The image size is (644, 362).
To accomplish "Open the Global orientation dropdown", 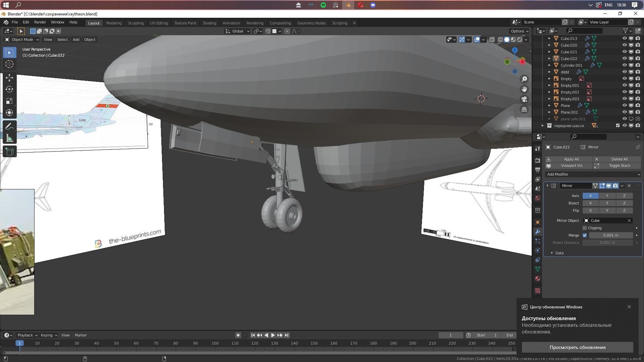I will (x=237, y=31).
